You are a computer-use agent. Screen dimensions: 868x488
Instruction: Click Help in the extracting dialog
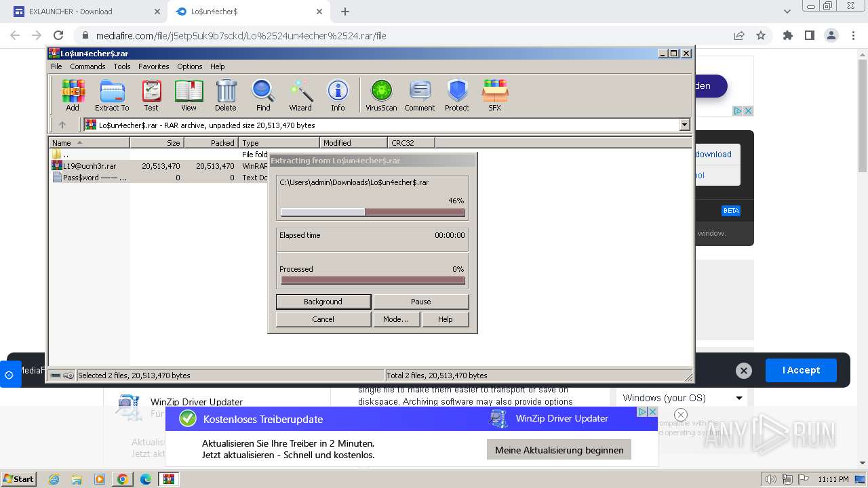pos(446,319)
